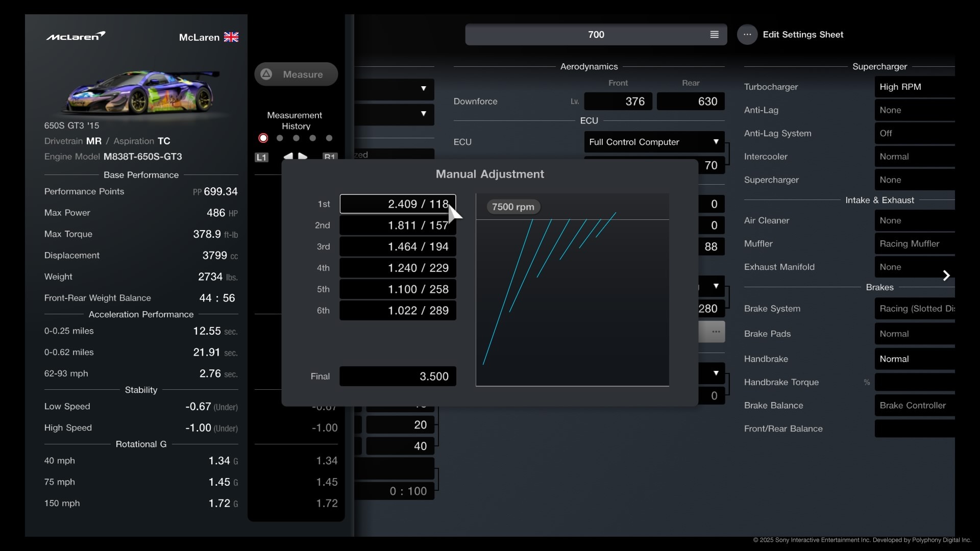Select the first measurement history dot
The image size is (980, 551).
point(263,138)
